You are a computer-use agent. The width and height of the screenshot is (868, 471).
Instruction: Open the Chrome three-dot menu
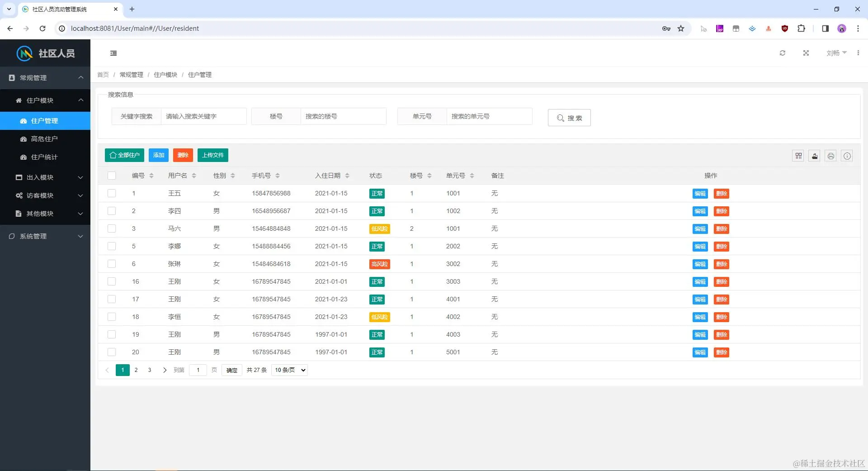(x=858, y=29)
